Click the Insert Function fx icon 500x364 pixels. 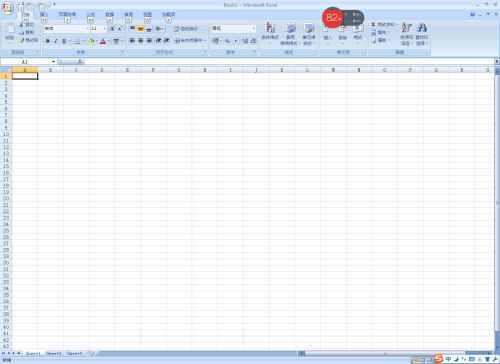(x=80, y=61)
